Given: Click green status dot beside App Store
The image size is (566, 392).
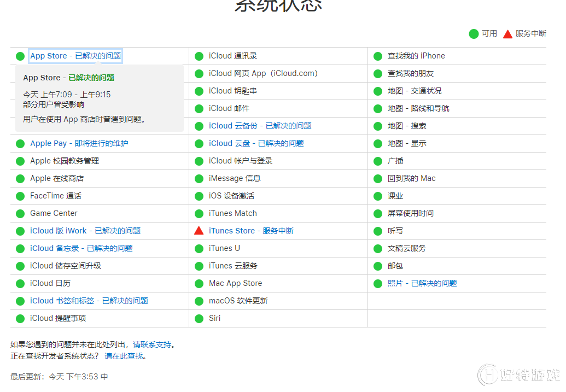Looking at the screenshot, I should [20, 56].
